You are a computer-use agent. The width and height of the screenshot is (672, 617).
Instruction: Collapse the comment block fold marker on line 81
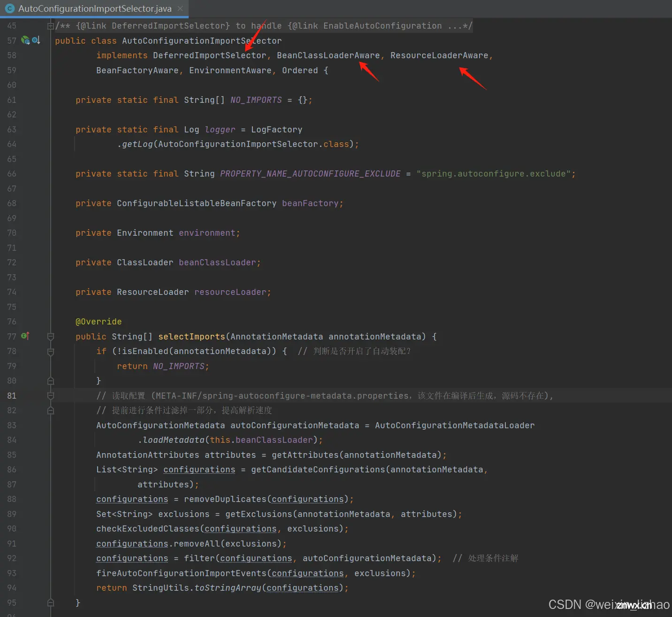coord(51,396)
